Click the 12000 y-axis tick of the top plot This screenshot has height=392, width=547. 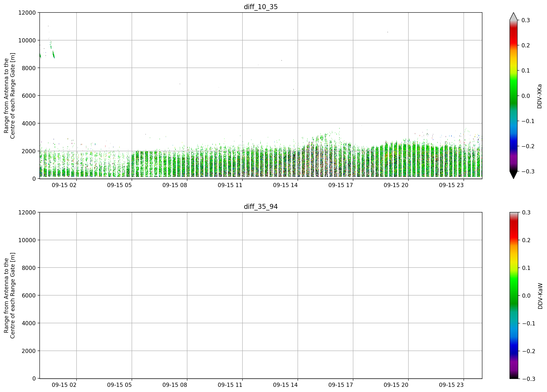27,12
